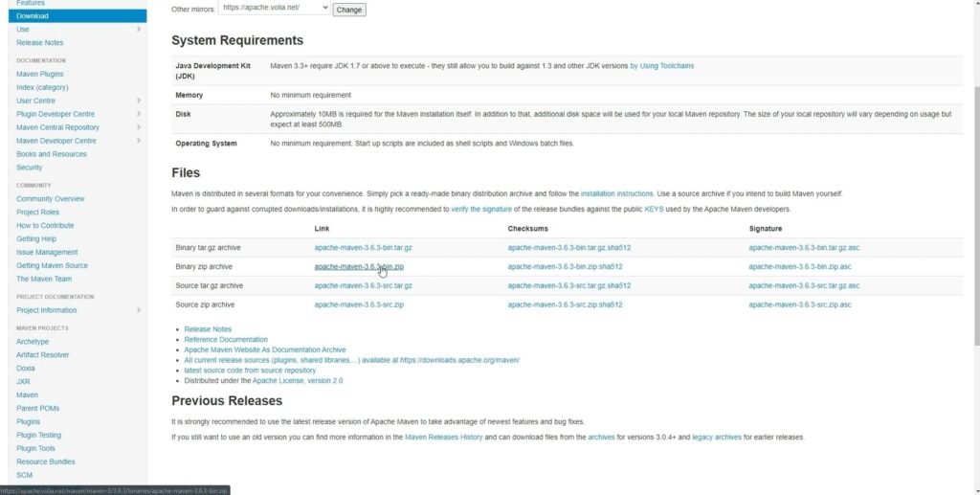This screenshot has height=495, width=980.
Task: Open How to Contribute link
Action: pyautogui.click(x=45, y=226)
